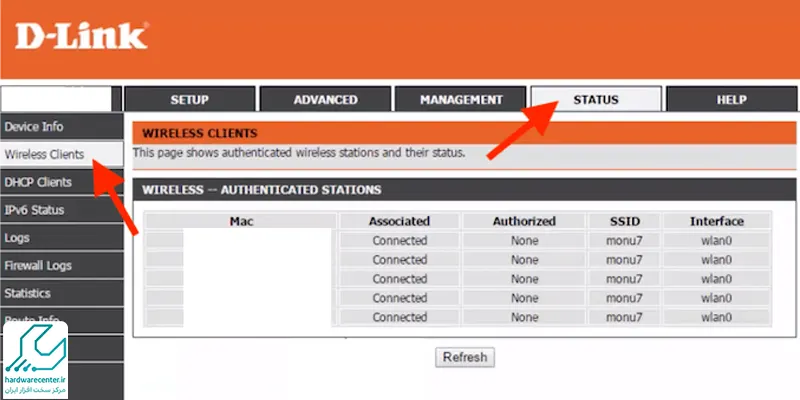Select Wireless Clients in the sidebar
This screenshot has height=400, width=800.
tap(61, 154)
